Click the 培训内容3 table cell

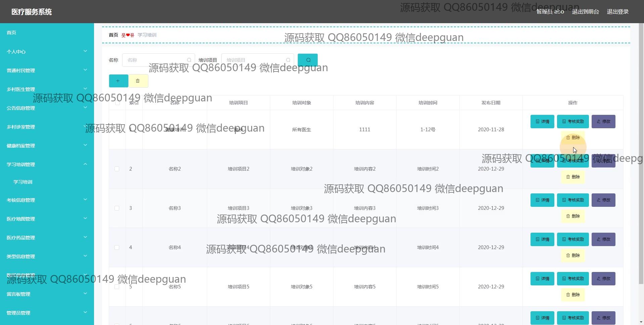[365, 208]
